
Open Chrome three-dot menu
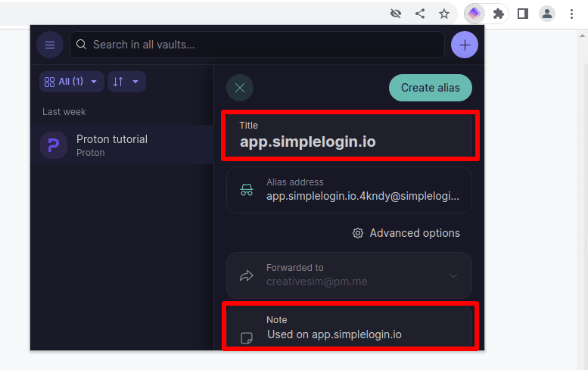(571, 14)
